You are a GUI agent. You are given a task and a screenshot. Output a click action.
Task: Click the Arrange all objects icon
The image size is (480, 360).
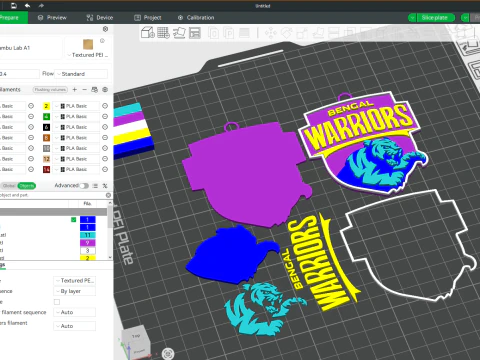click(195, 33)
